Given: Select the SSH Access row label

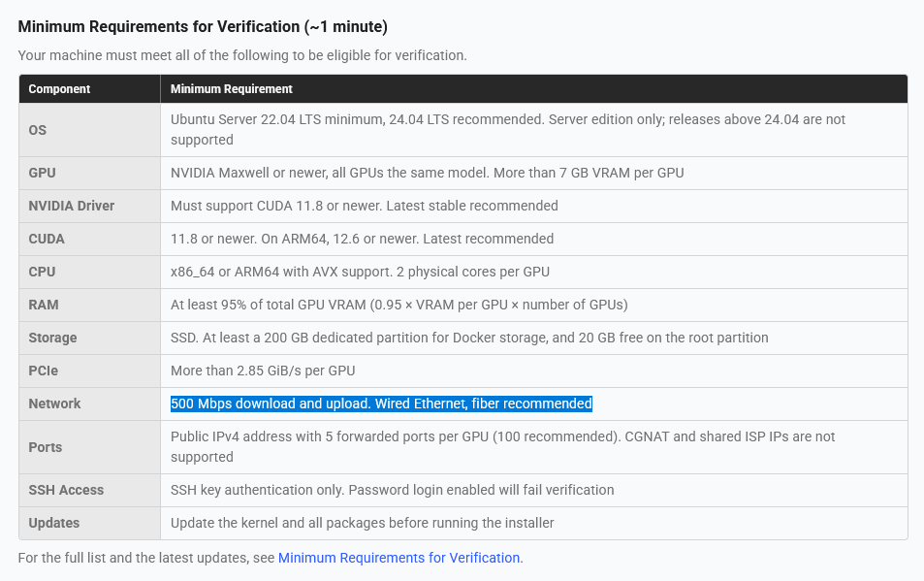Looking at the screenshot, I should coord(66,490).
